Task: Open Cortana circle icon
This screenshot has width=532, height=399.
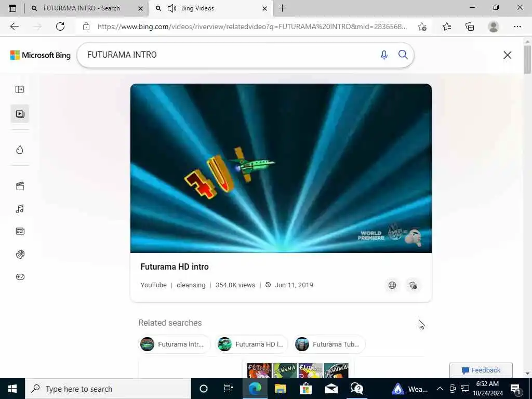Action: pyautogui.click(x=204, y=389)
